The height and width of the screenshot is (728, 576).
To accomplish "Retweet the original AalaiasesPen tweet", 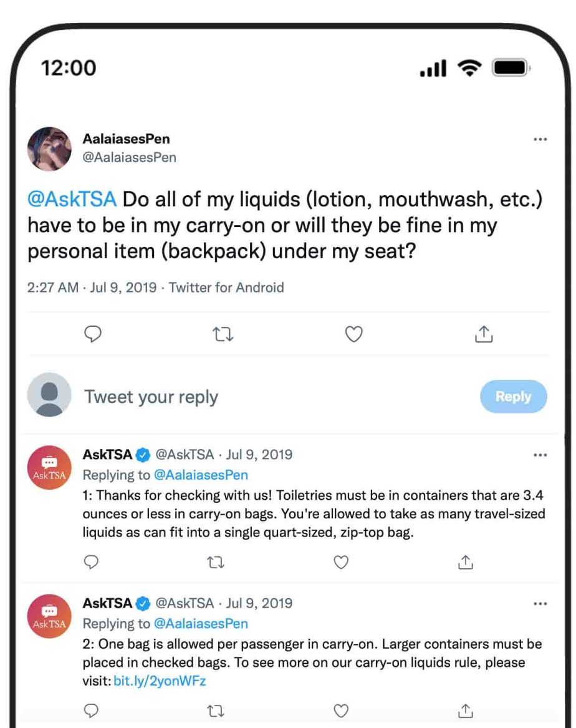I will click(x=223, y=335).
